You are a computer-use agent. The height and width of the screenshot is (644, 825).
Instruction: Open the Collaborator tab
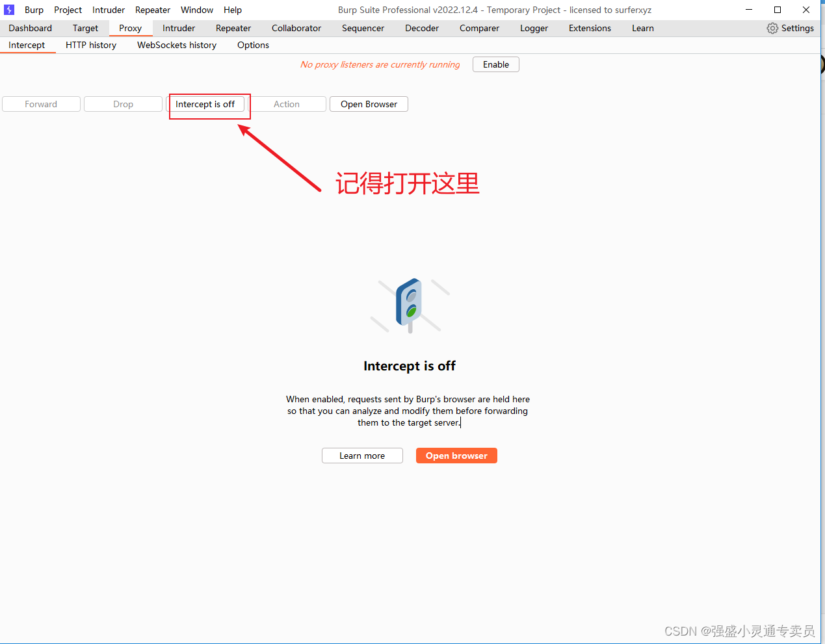pyautogui.click(x=296, y=28)
